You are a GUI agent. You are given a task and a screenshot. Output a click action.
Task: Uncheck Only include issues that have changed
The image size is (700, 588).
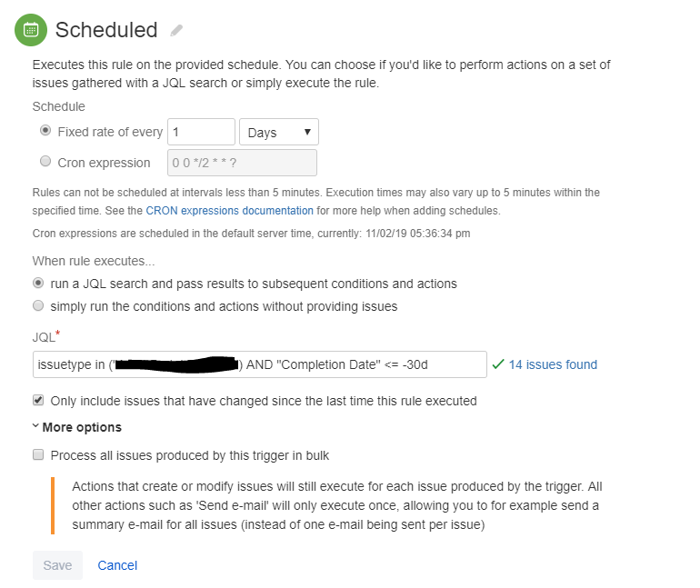(x=38, y=400)
